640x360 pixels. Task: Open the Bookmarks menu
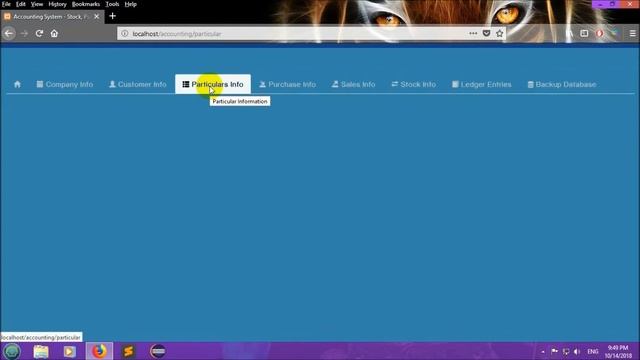pos(86,4)
